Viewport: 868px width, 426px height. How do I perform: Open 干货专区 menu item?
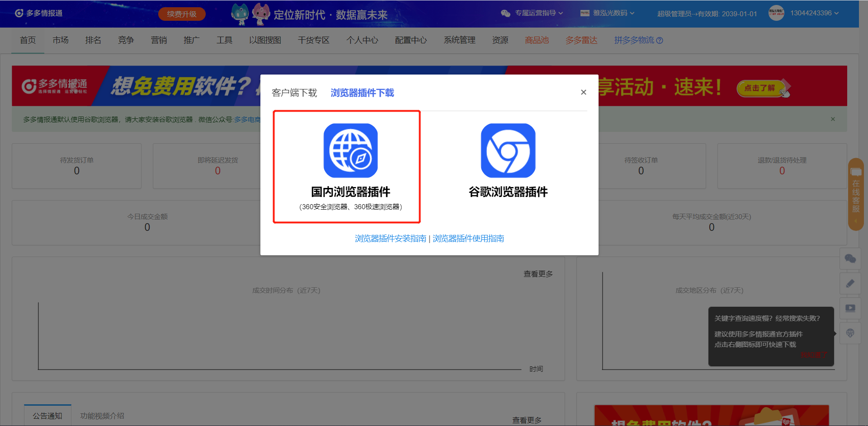point(314,40)
